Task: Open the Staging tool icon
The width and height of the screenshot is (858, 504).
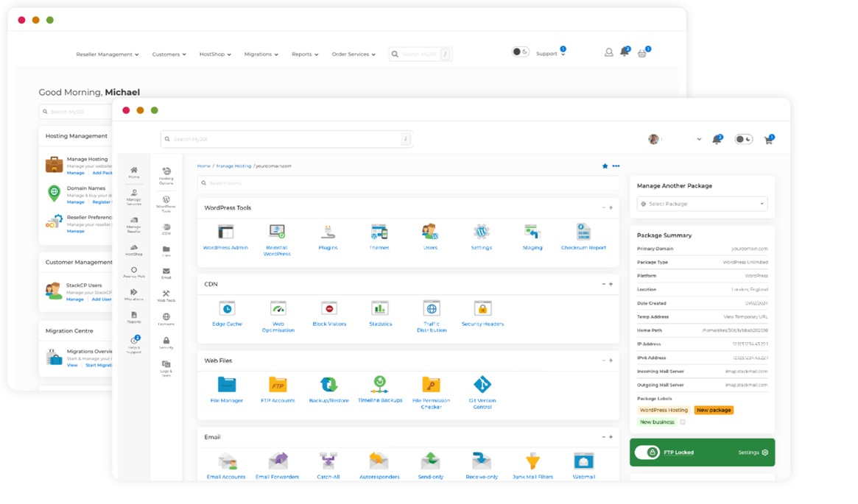Action: point(532,233)
